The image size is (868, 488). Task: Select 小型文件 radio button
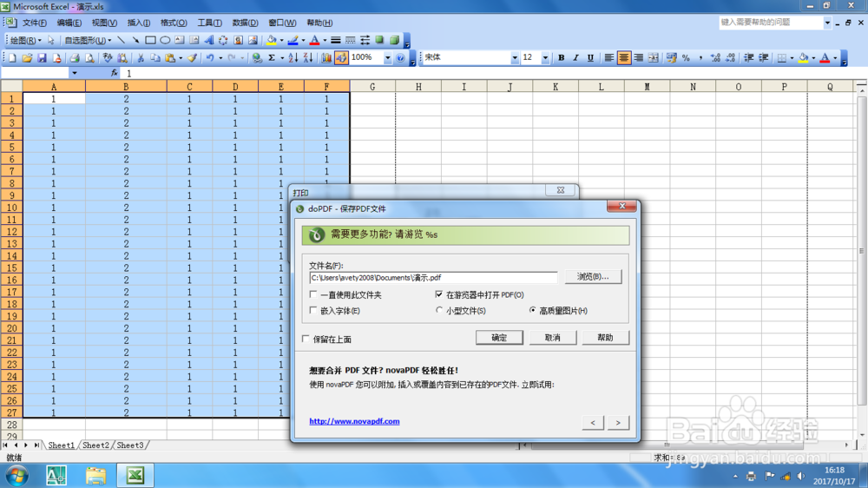(x=439, y=310)
